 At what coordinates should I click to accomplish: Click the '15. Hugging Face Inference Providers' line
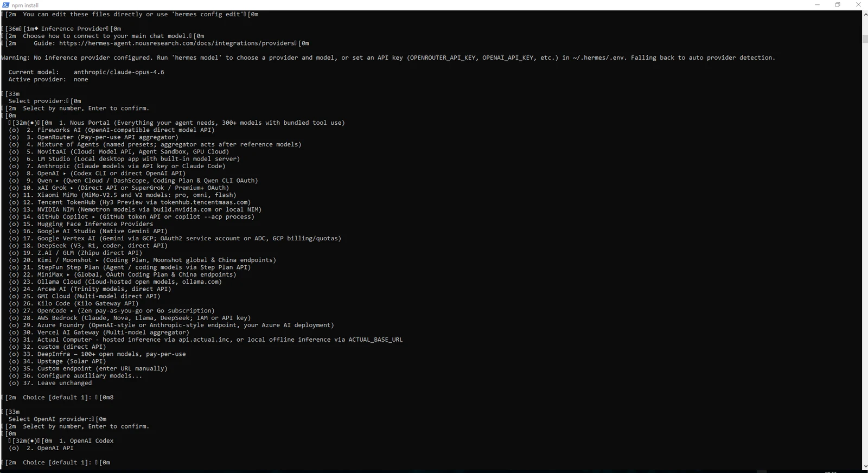click(x=81, y=224)
